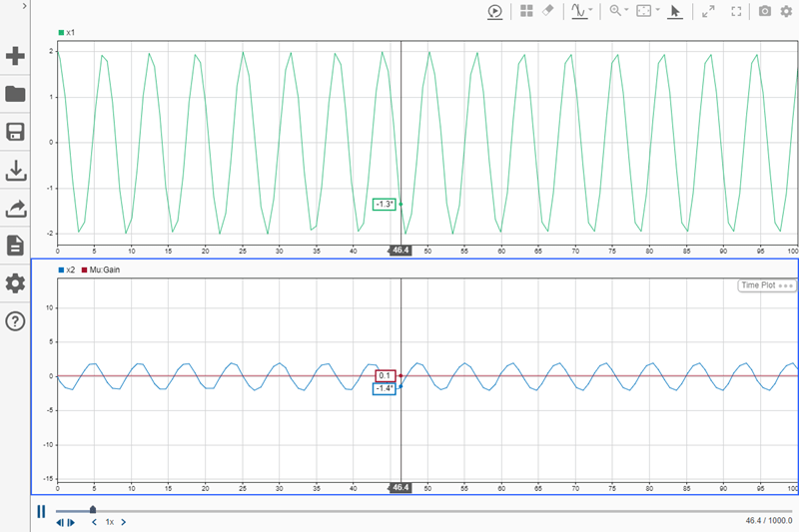Select the pointer arrow tool

tap(675, 11)
